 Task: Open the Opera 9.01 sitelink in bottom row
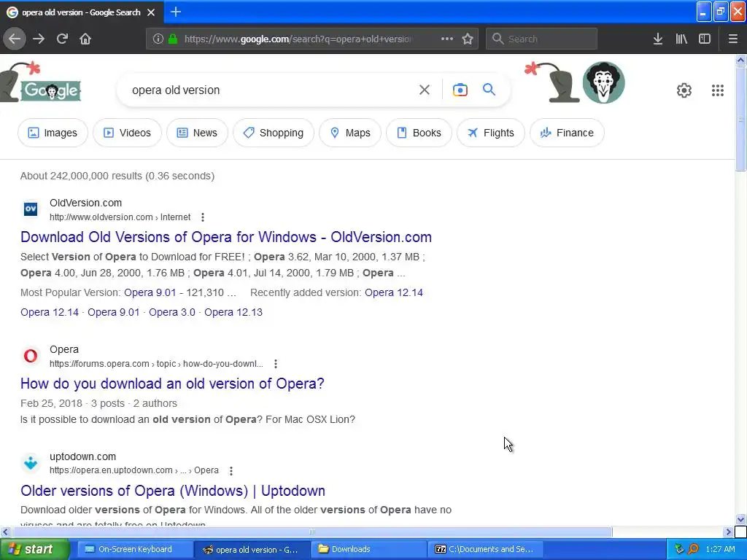click(113, 312)
